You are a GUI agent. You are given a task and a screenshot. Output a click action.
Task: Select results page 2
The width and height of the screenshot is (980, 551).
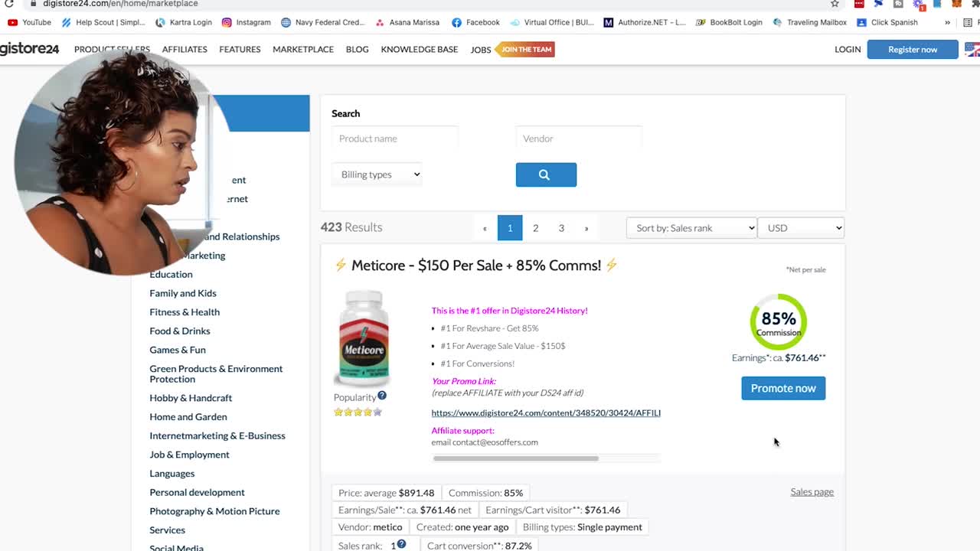click(x=535, y=228)
